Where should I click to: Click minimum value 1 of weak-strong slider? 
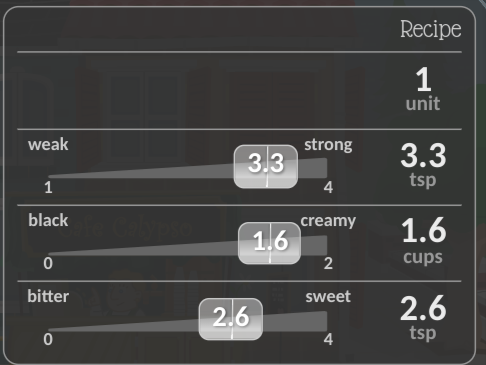[48, 187]
